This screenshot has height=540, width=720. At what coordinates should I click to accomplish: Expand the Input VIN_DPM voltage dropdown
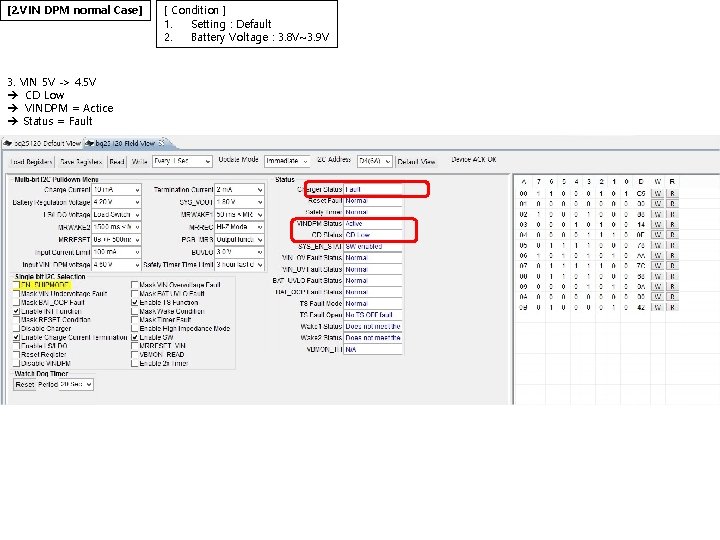coord(117,265)
